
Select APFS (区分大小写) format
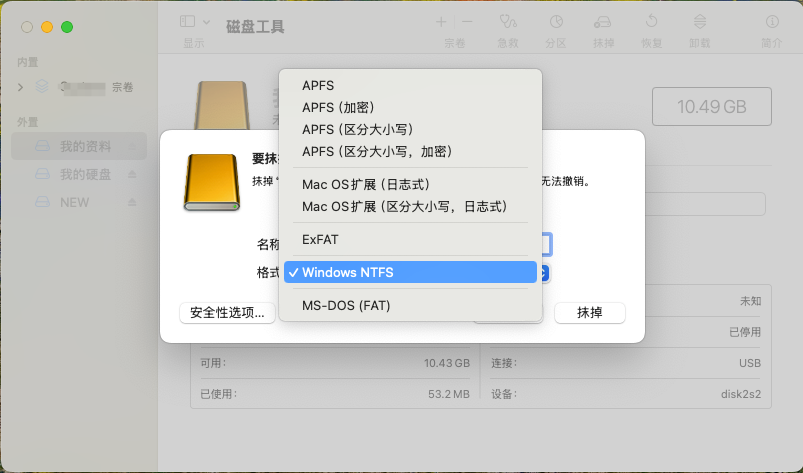[410, 130]
